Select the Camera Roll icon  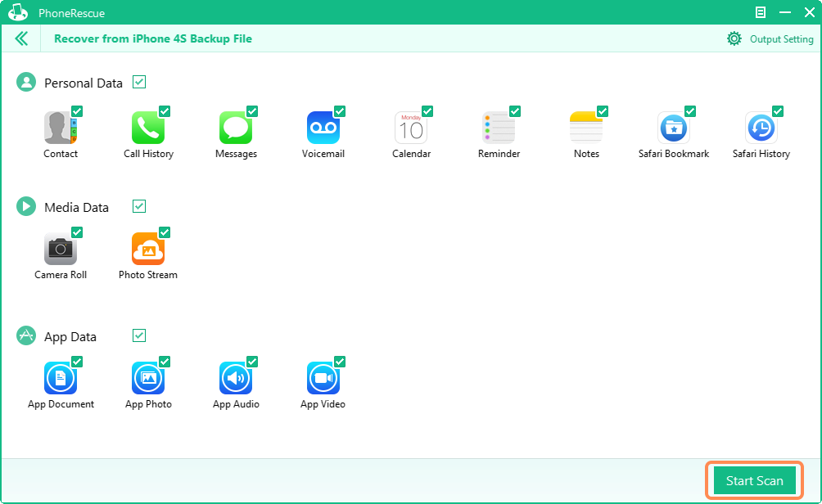tap(61, 249)
